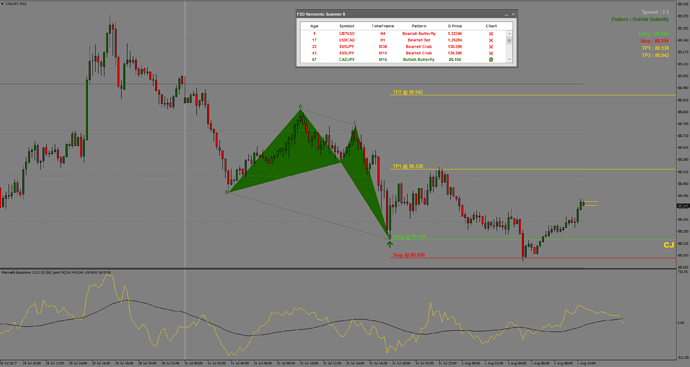
Task: Click the Pattern column header
Action: pos(419,26)
